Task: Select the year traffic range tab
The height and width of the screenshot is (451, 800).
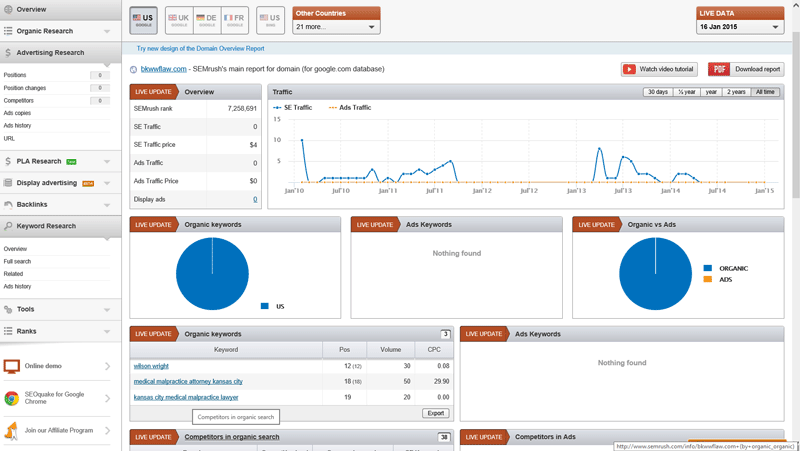Action: 711,92
